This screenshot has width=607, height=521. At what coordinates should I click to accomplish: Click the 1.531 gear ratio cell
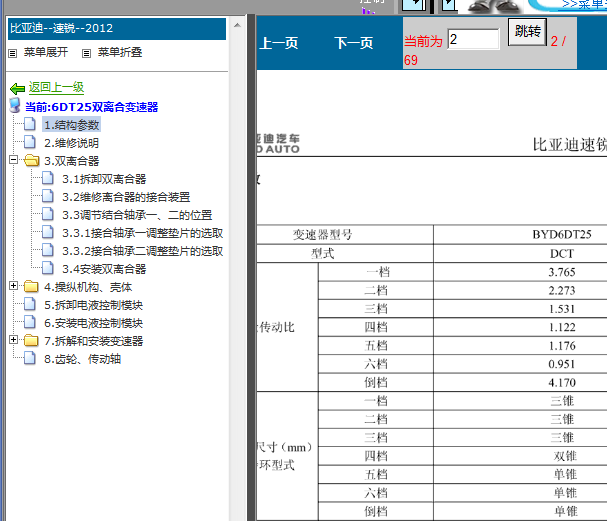tap(562, 309)
